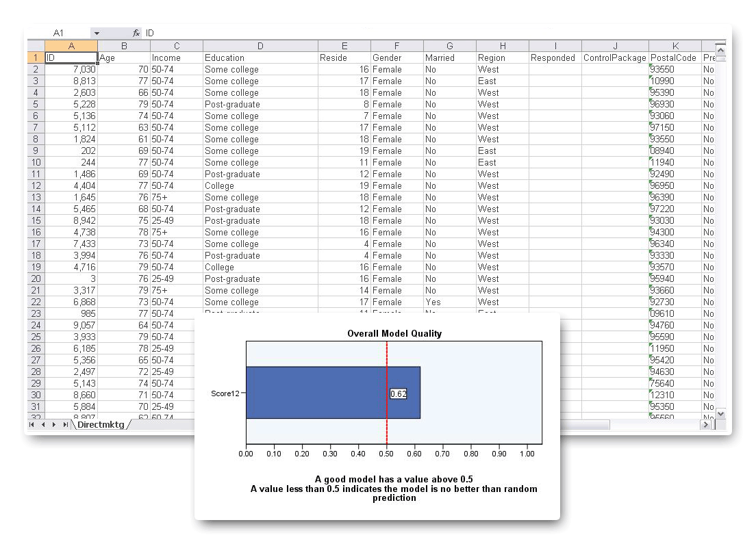Screen dimensions: 756x544
Task: Click the Gender header cell
Action: click(396, 57)
